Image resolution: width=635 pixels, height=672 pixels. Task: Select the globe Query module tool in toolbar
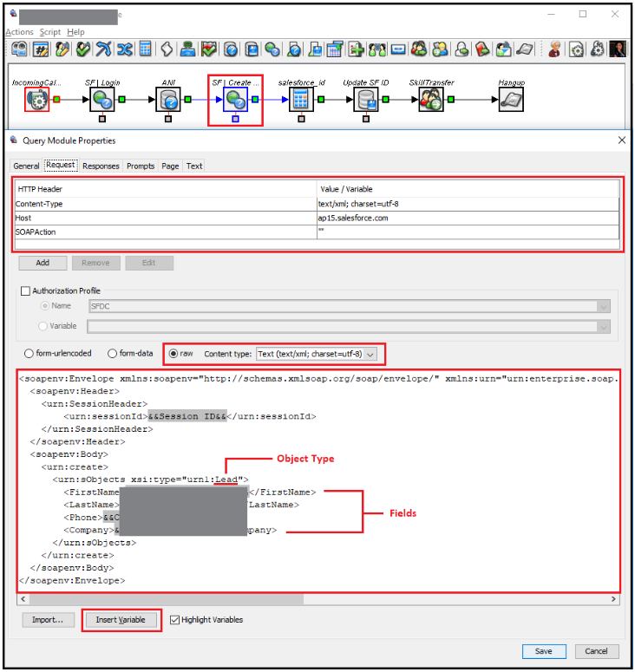(272, 49)
